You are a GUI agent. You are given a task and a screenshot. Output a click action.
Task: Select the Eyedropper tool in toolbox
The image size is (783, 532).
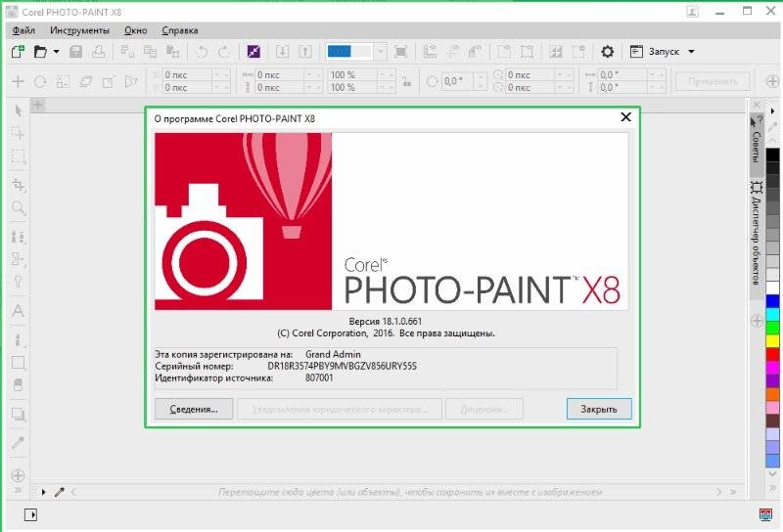[18, 443]
